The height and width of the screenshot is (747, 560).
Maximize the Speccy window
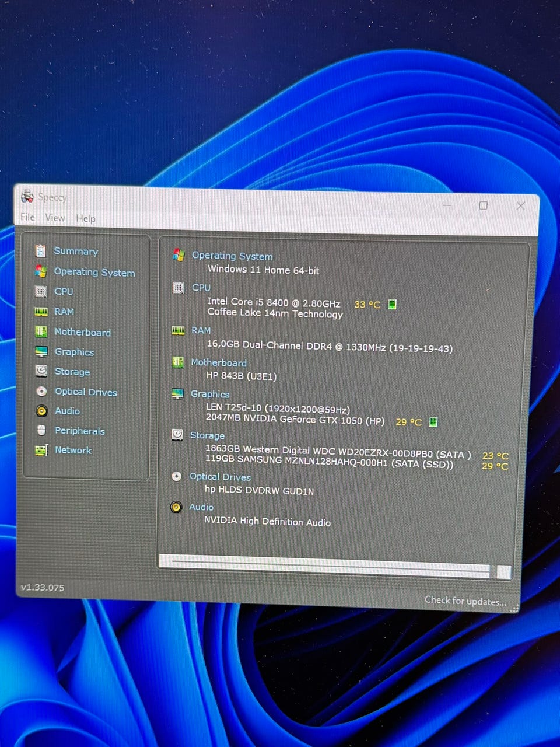[x=483, y=205]
